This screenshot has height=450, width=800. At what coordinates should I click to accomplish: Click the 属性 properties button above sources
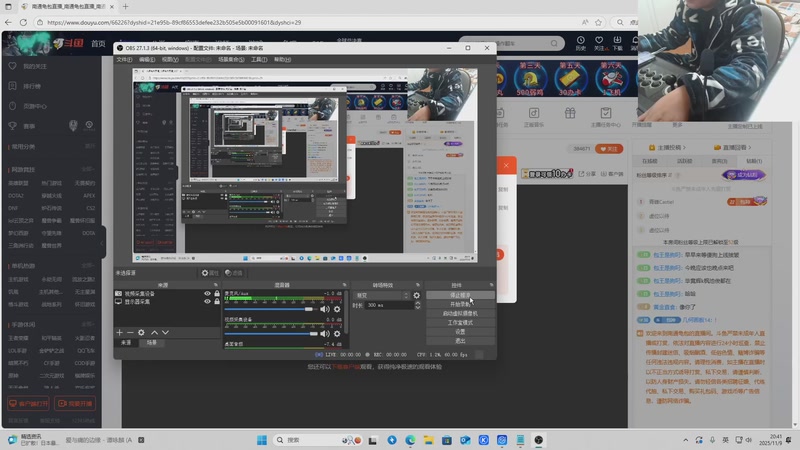click(210, 273)
